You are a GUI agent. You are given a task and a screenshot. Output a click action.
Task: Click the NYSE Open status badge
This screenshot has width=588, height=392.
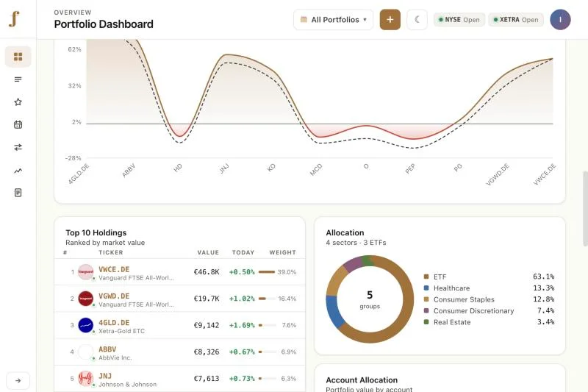[459, 20]
